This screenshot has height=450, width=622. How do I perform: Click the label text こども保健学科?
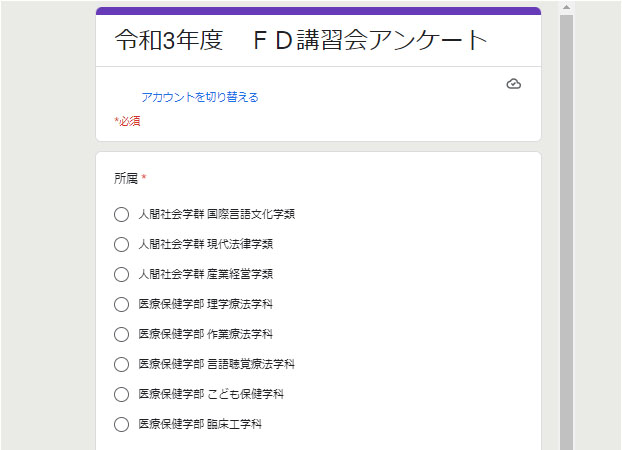coord(246,394)
